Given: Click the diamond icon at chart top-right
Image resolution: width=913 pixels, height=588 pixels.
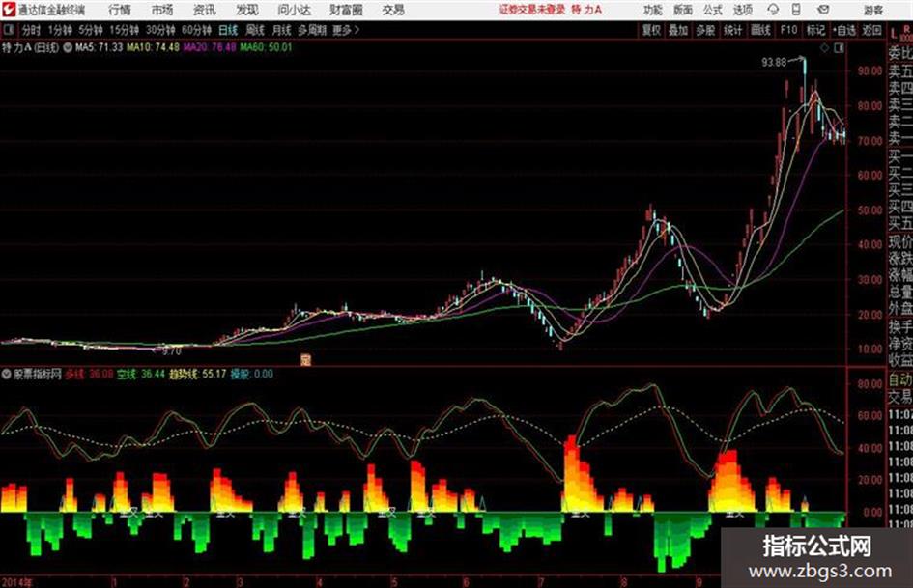Looking at the screenshot, I should click(x=824, y=48).
